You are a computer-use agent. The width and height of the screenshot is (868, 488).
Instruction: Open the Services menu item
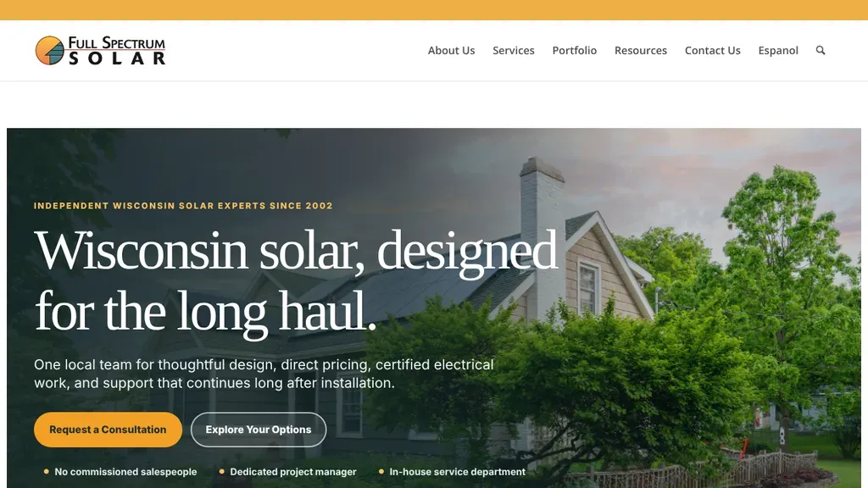point(513,50)
